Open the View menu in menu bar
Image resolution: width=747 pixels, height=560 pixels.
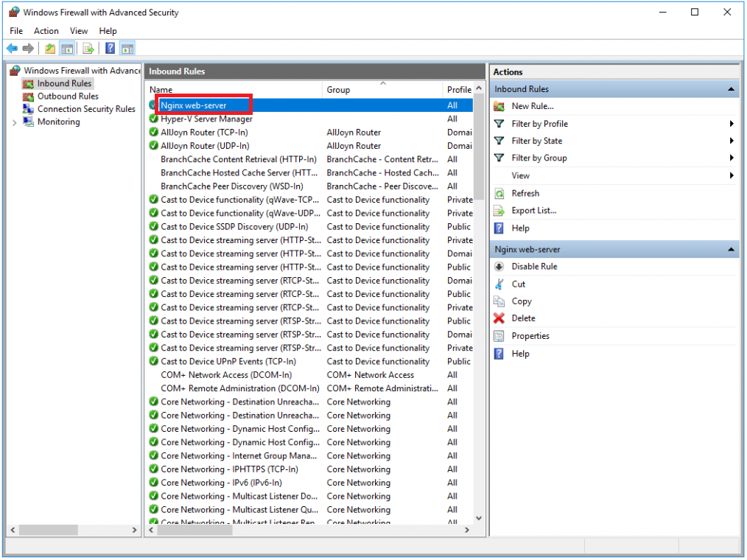pos(79,31)
